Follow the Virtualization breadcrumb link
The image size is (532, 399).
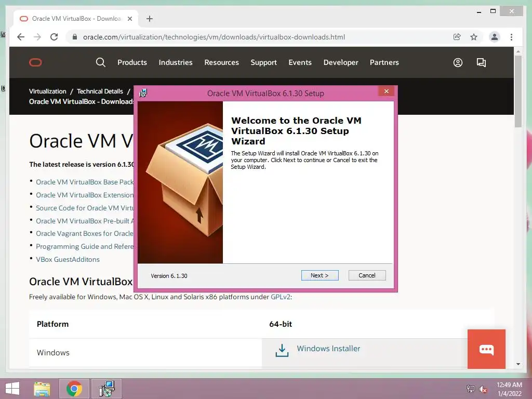click(47, 91)
